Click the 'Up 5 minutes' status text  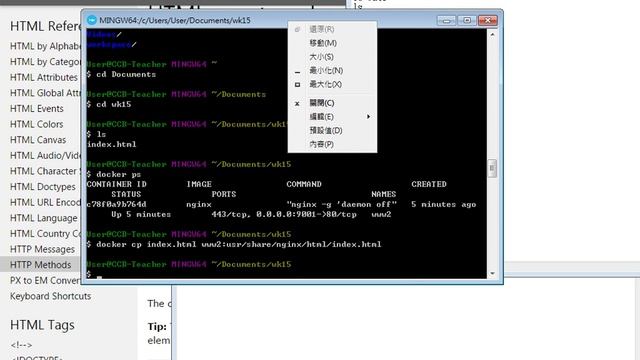coord(141,214)
